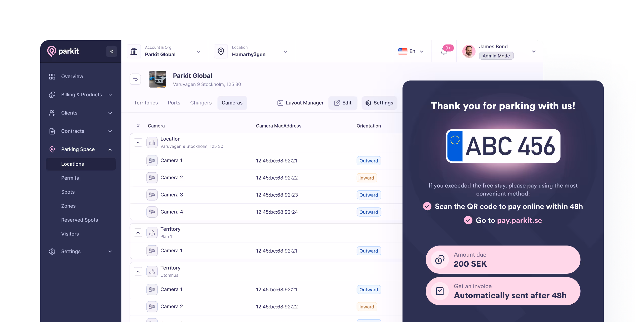Viewport: 644px width, 322px height.
Task: Open the pay.parkit.se link
Action: point(519,220)
